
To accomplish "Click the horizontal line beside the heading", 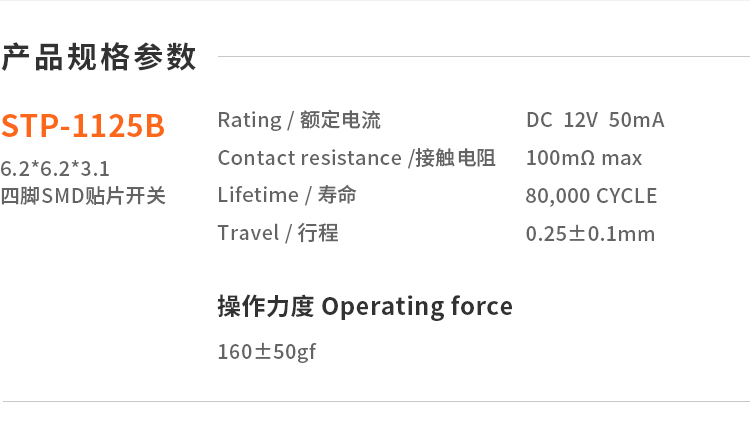I will pos(480,57).
